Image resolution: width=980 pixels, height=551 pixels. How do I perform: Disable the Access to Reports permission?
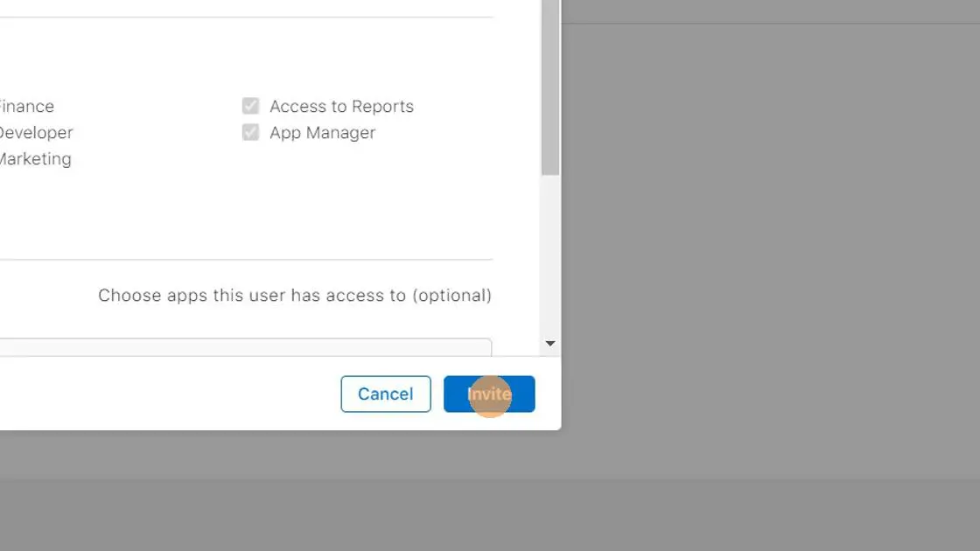pyautogui.click(x=250, y=106)
